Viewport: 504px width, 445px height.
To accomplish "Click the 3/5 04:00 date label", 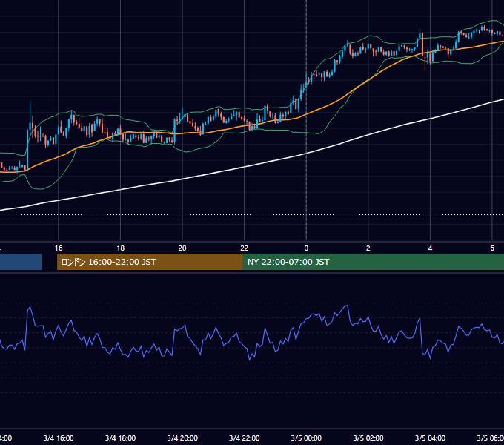I will coord(430,438).
